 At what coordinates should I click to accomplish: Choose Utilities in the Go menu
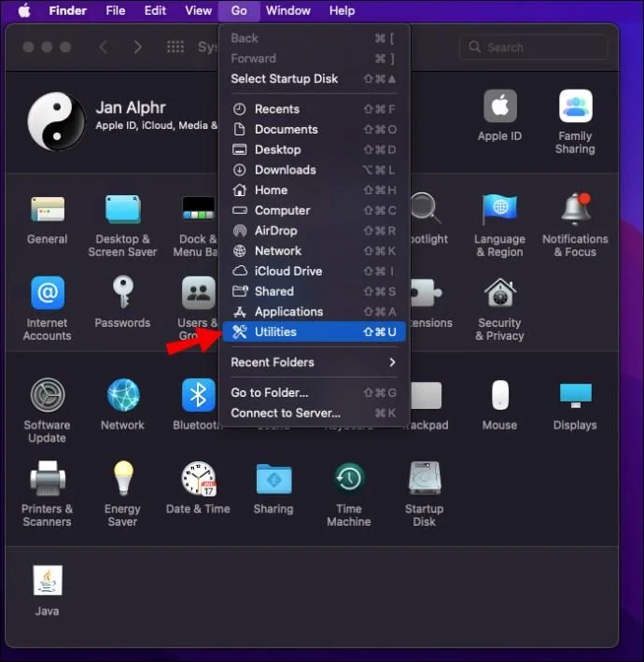tap(314, 331)
